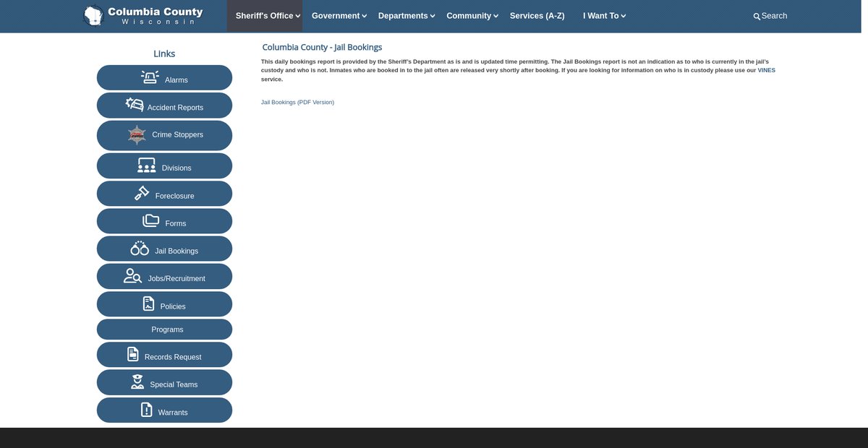Expand the I Want To menu

pos(604,16)
